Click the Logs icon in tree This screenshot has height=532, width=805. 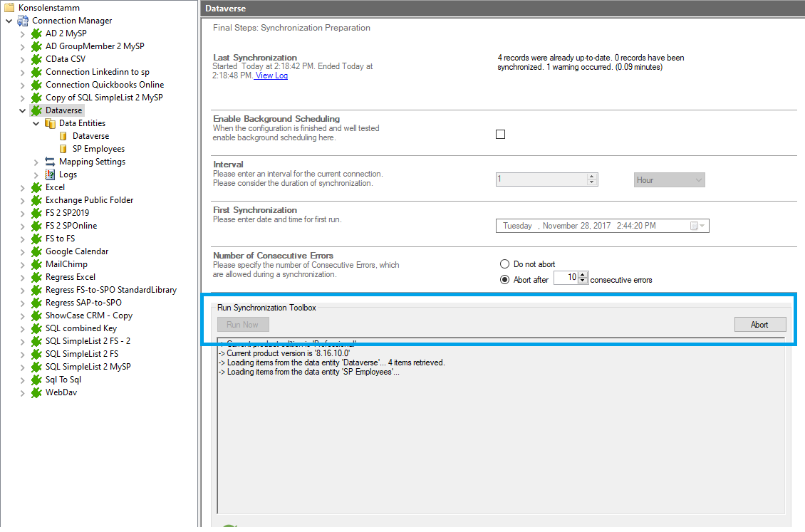[x=50, y=174]
